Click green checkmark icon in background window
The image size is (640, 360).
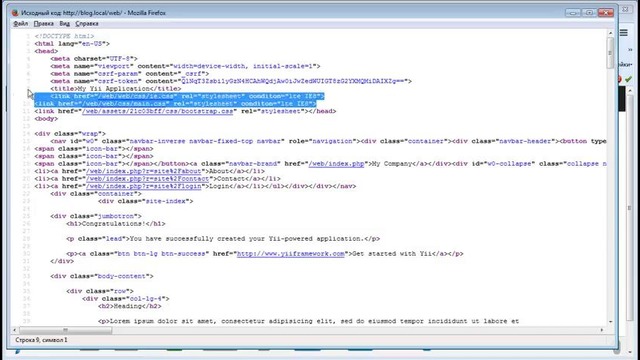pos(628,79)
